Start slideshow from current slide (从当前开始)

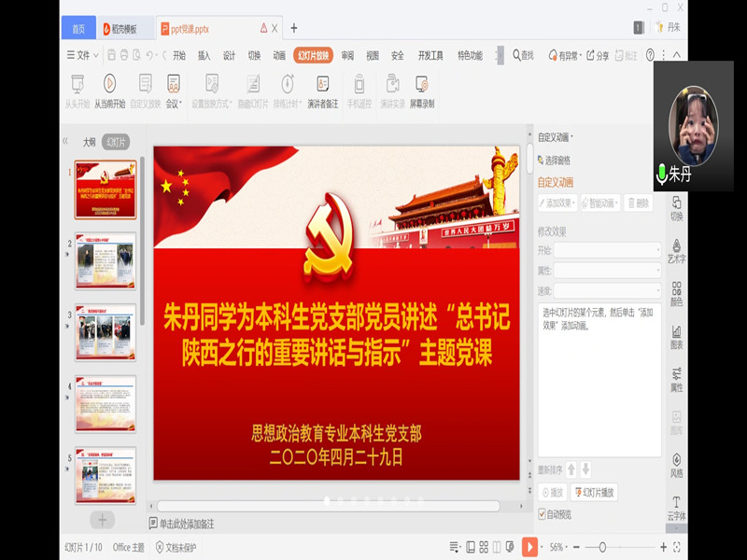[x=109, y=91]
